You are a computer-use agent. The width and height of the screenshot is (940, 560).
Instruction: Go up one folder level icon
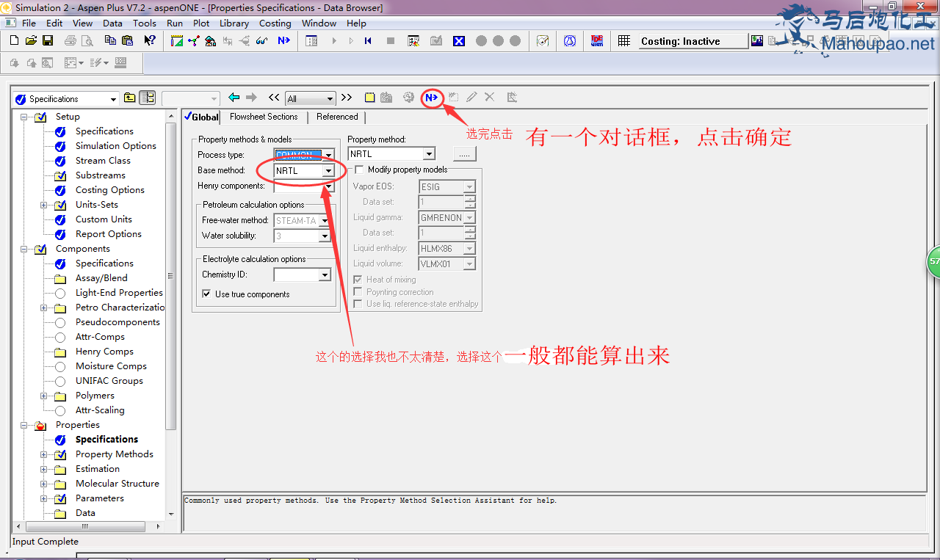[x=129, y=98]
